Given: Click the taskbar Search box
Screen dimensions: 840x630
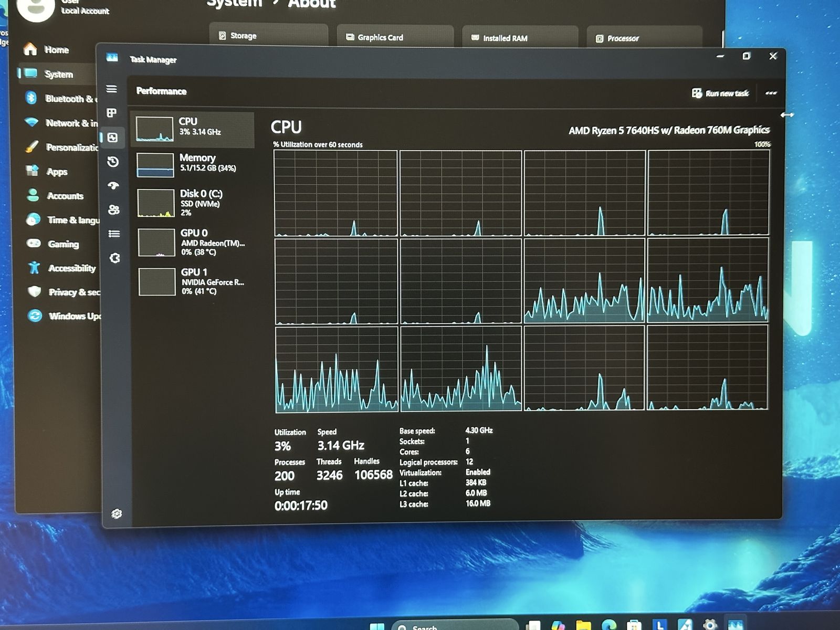Looking at the screenshot, I should (x=454, y=626).
